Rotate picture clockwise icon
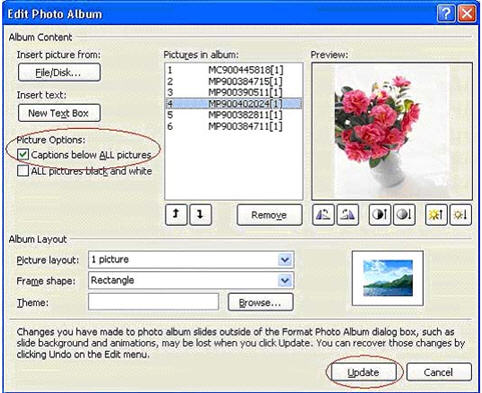The width and height of the screenshot is (482, 393). [348, 215]
